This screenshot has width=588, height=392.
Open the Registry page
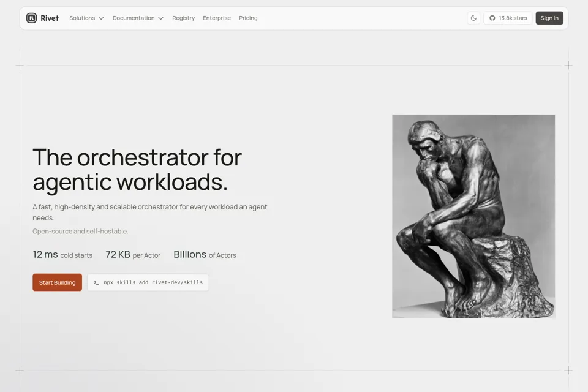tap(183, 18)
